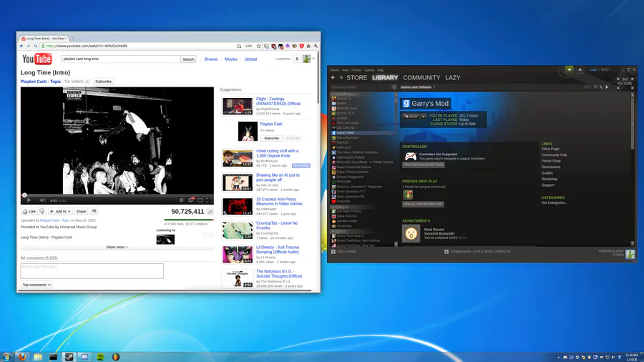Click the YouTube Search button

188,59
